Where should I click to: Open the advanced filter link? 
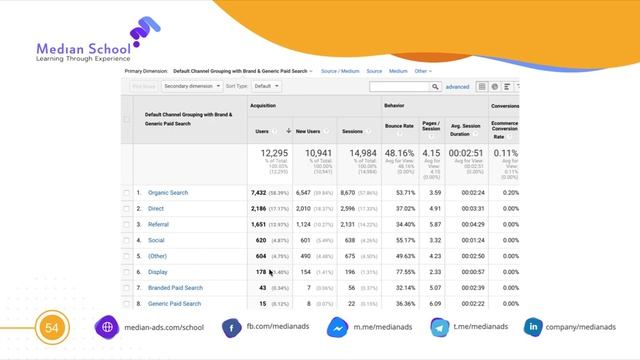[457, 87]
